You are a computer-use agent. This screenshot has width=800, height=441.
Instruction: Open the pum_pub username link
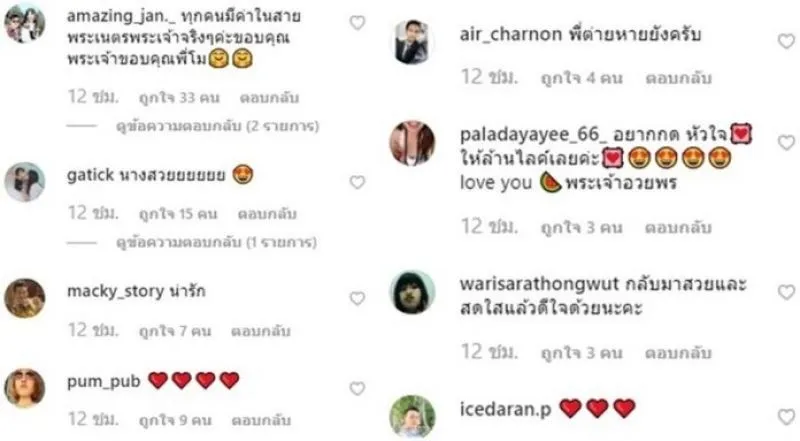[104, 381]
